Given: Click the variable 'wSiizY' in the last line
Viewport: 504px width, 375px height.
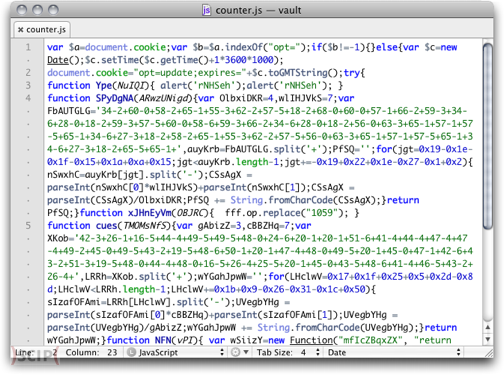Looking at the screenshot, I should pos(246,340).
